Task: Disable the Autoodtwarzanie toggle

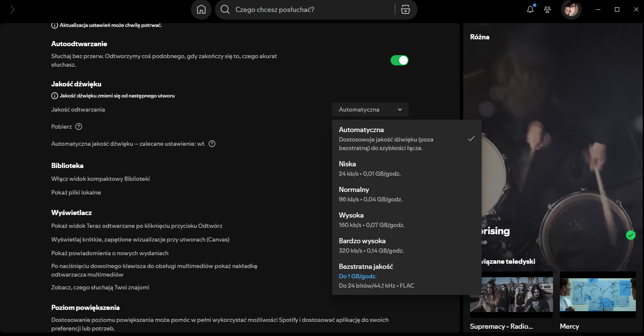Action: coord(399,60)
